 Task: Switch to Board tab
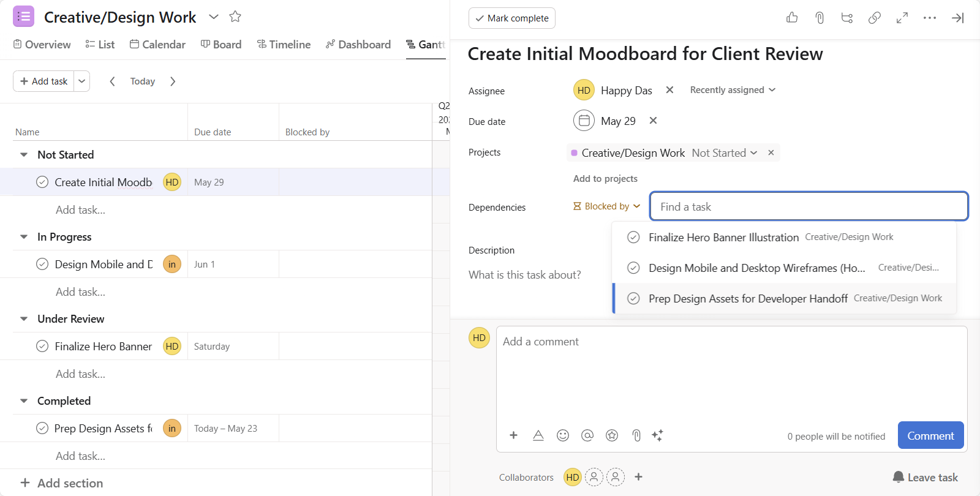pos(221,44)
